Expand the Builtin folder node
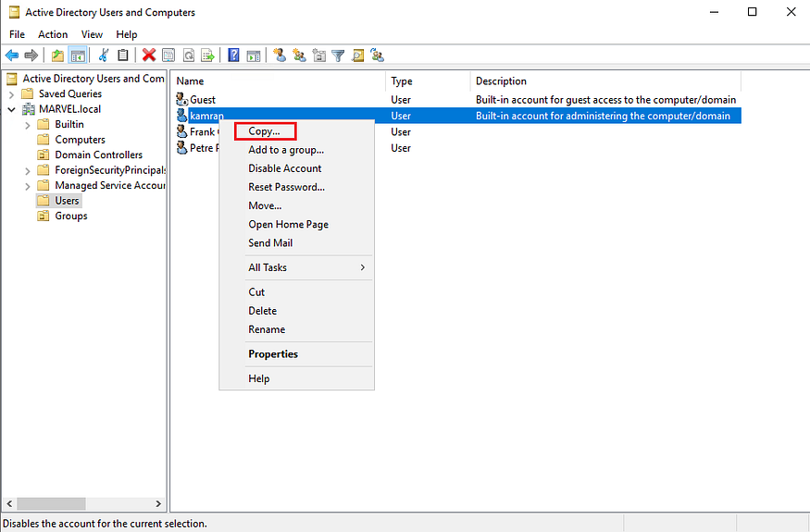 [28, 124]
